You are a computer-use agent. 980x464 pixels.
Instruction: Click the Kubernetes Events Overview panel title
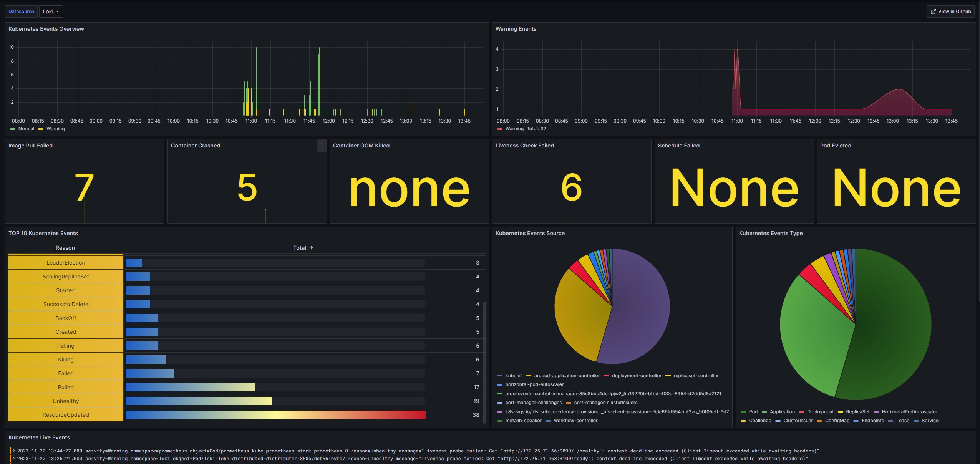pos(46,29)
